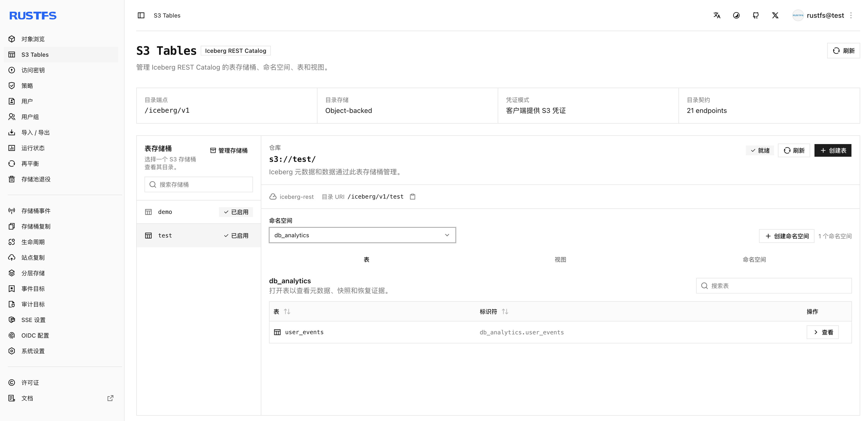Open the user menu three-dot icon
Image resolution: width=868 pixels, height=421 pixels.
[x=851, y=16]
